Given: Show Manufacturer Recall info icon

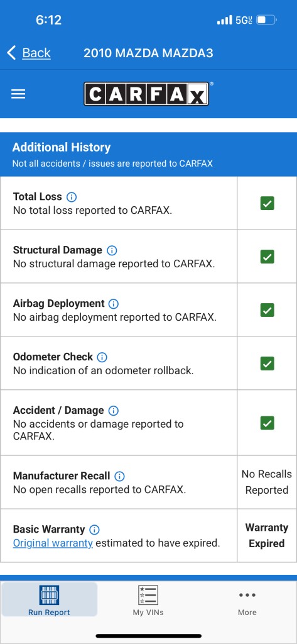Looking at the screenshot, I should [119, 477].
